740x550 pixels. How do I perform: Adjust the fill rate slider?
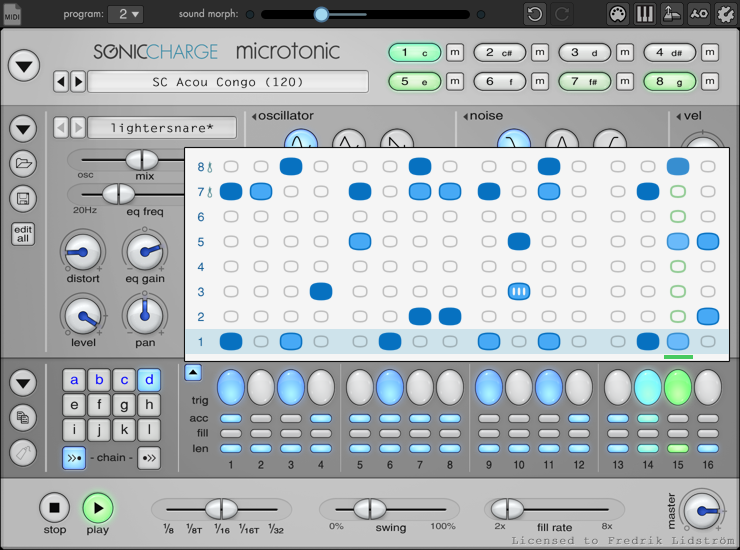555,509
